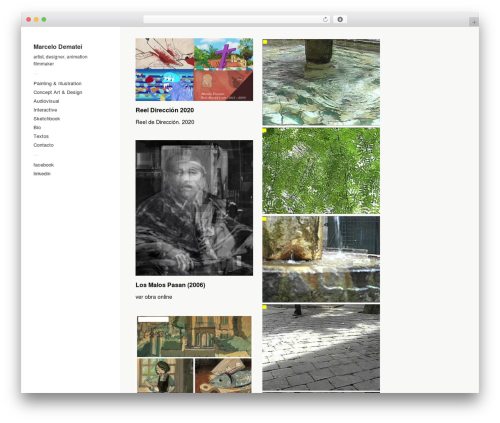
Task: Visit the linkedin link
Action: (42, 174)
